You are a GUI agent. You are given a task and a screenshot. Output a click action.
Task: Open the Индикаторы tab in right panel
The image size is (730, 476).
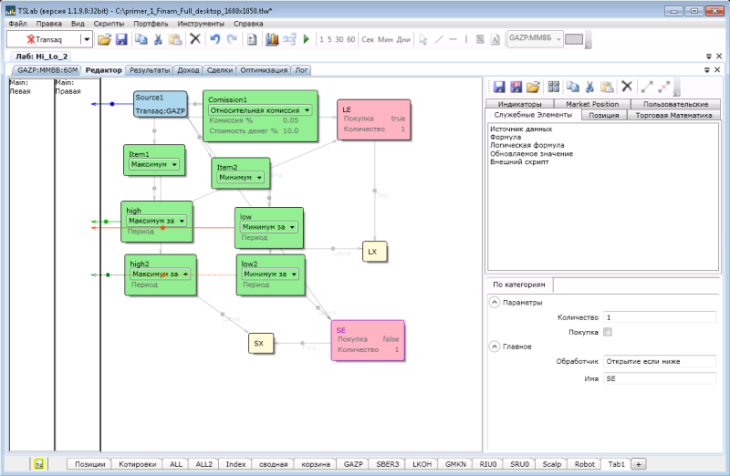pyautogui.click(x=519, y=103)
